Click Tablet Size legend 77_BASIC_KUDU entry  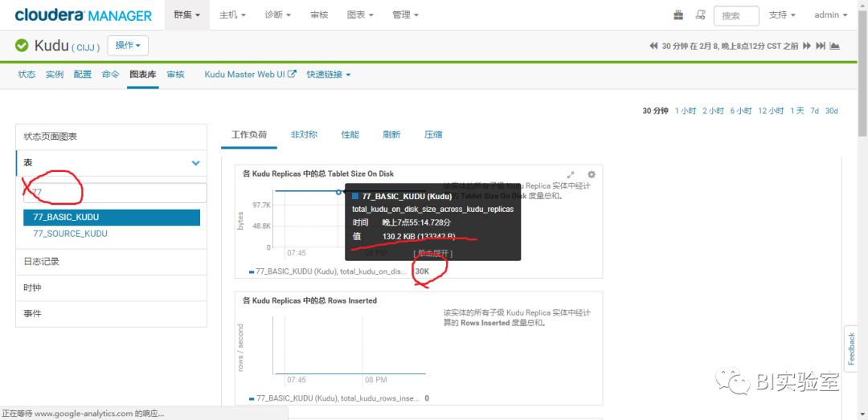point(339,271)
